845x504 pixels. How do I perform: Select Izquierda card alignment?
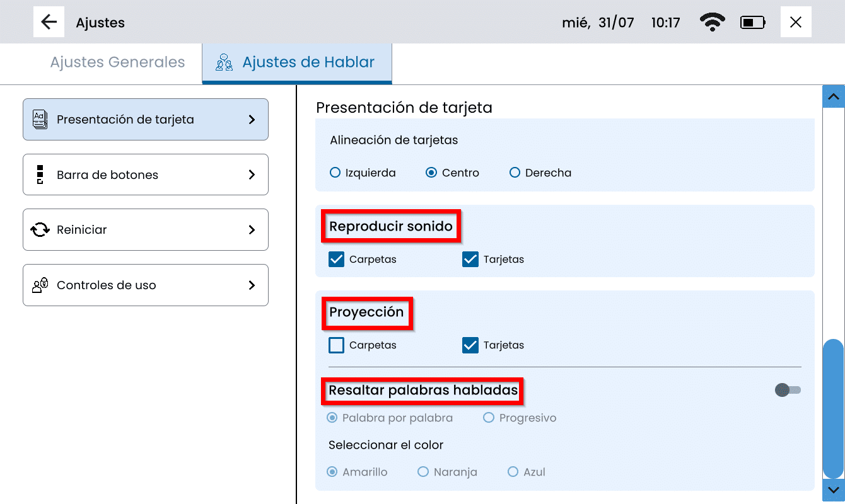pos(335,173)
